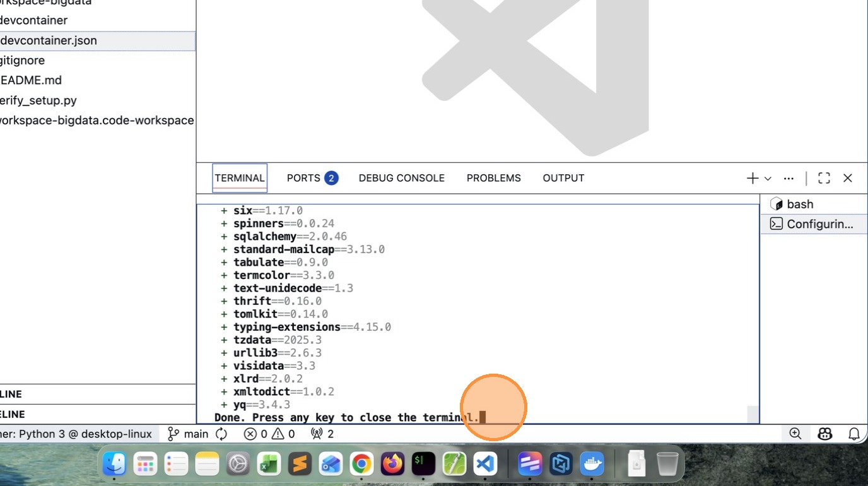Switch to the TERMINAL tab
Screen dimensions: 868x486
pyautogui.click(x=240, y=178)
